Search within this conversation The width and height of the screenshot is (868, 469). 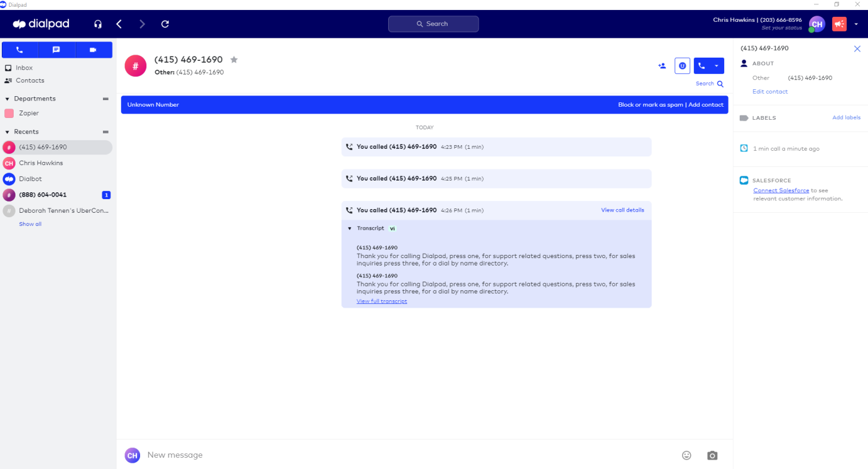(x=709, y=84)
